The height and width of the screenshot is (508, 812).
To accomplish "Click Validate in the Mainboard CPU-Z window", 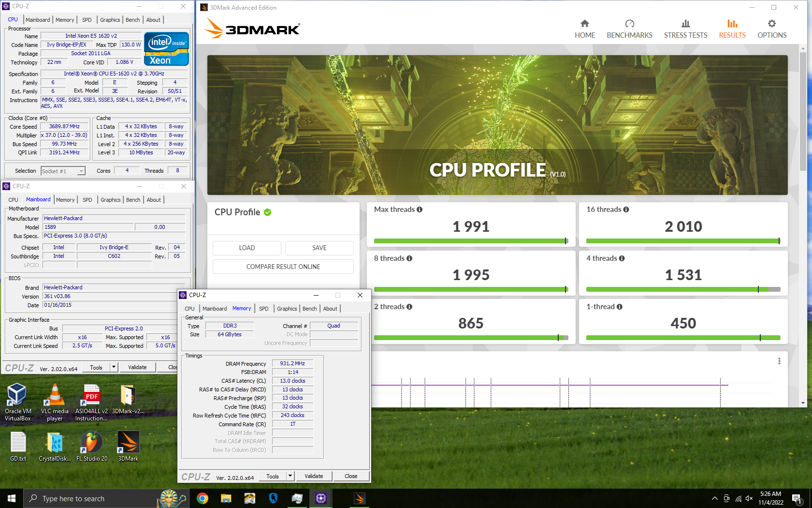I will [137, 367].
